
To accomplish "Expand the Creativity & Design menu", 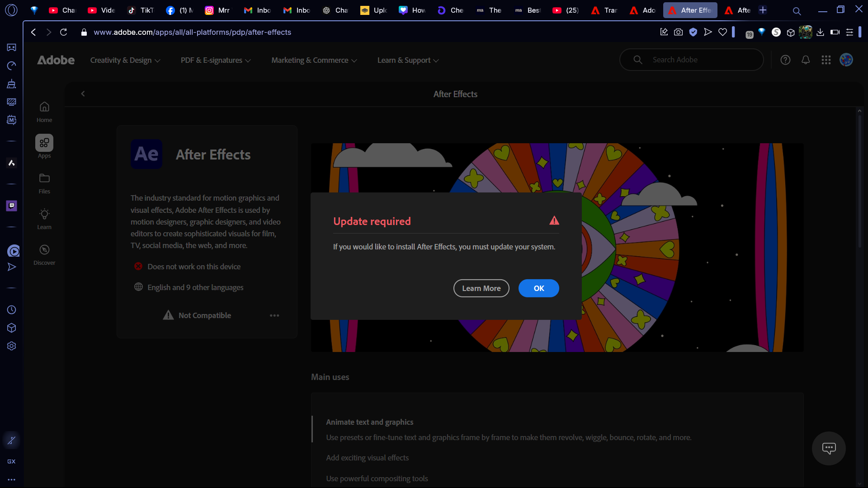I will pos(125,60).
